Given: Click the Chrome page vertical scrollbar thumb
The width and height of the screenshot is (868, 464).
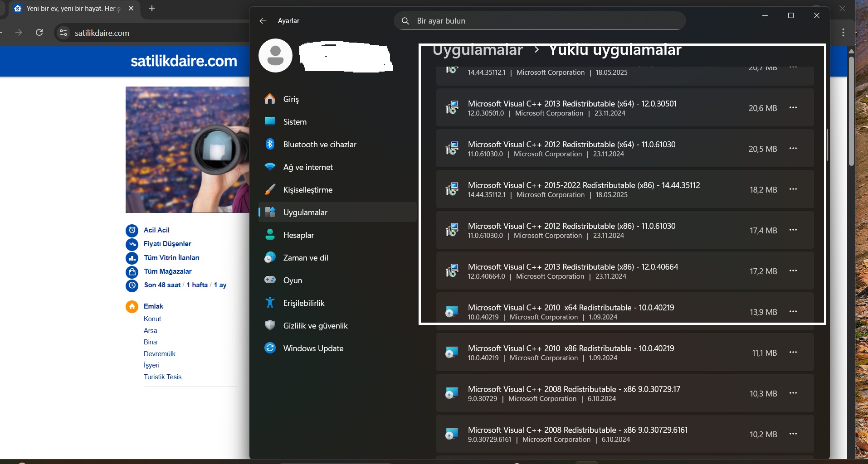Looking at the screenshot, I should (x=851, y=111).
